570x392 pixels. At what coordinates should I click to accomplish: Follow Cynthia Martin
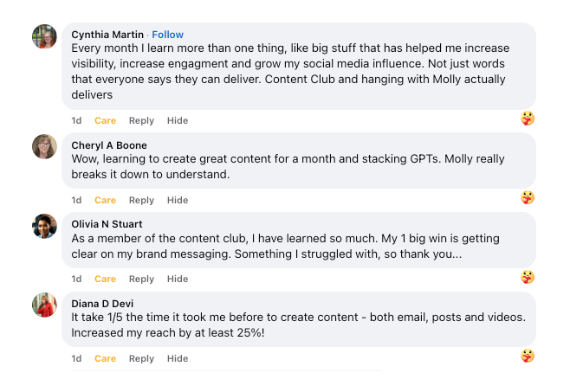pyautogui.click(x=167, y=35)
